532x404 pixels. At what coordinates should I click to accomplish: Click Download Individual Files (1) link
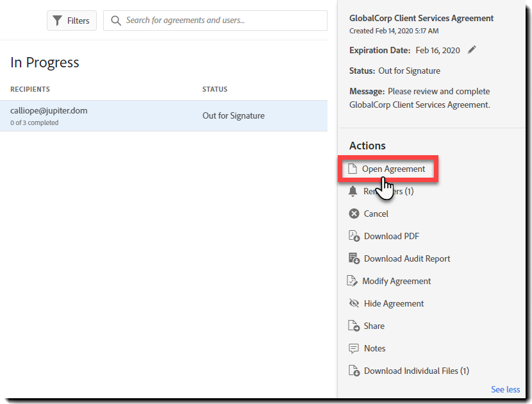coord(416,371)
